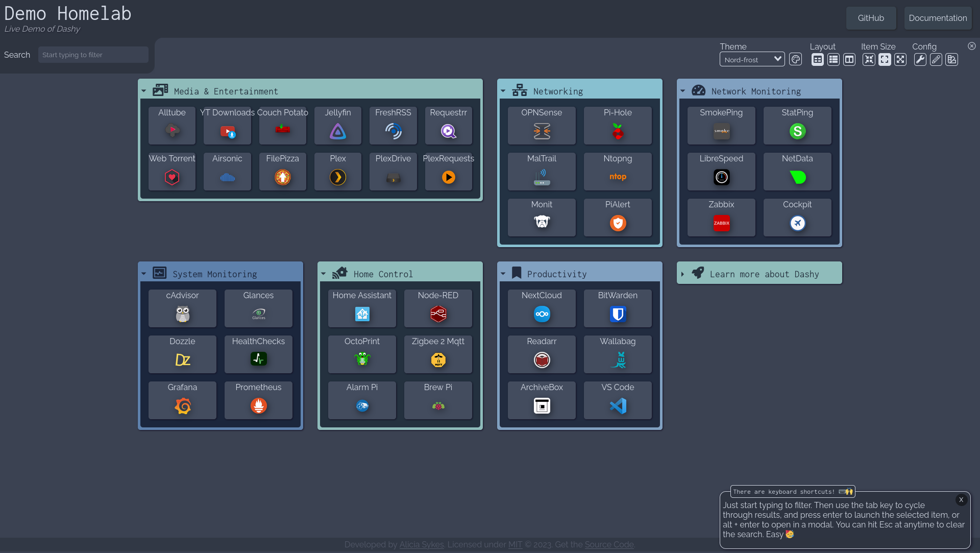The height and width of the screenshot is (553, 980).
Task: Launch the Plex item icon
Action: [x=338, y=177]
